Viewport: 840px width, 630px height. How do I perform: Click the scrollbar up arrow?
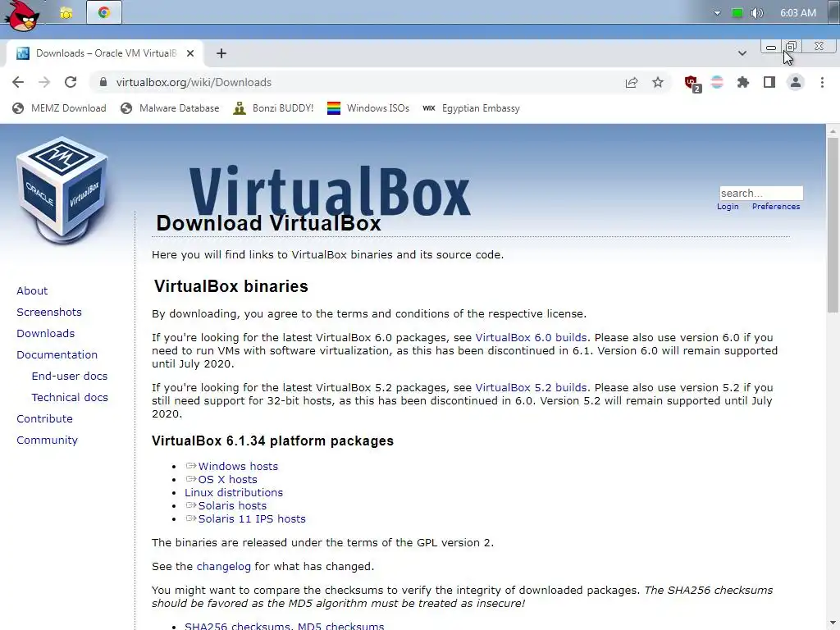click(x=833, y=130)
